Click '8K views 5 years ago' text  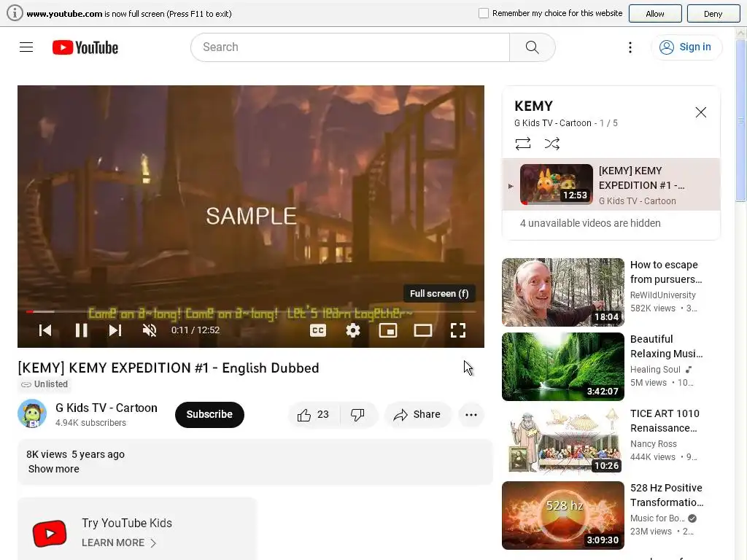click(75, 454)
